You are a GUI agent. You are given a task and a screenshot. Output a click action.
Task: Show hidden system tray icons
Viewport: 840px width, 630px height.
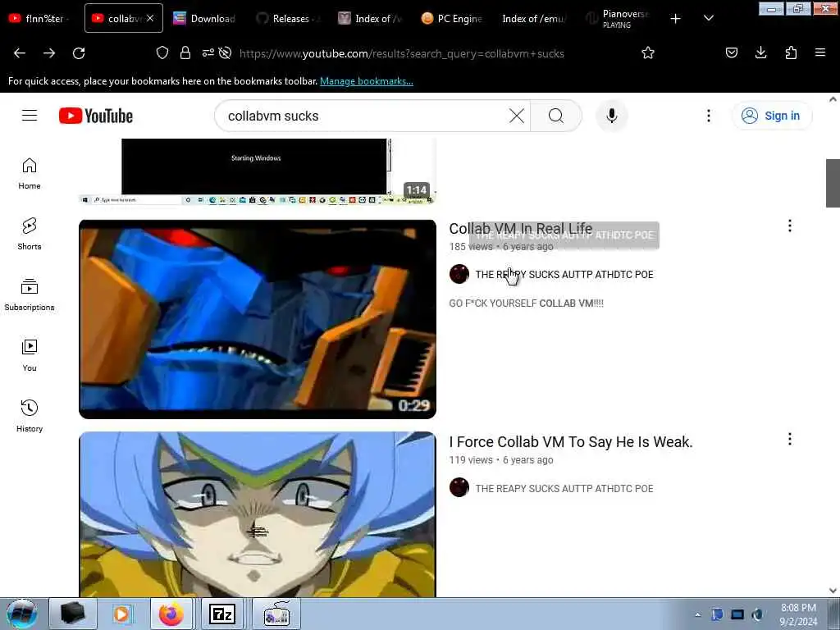(x=697, y=615)
